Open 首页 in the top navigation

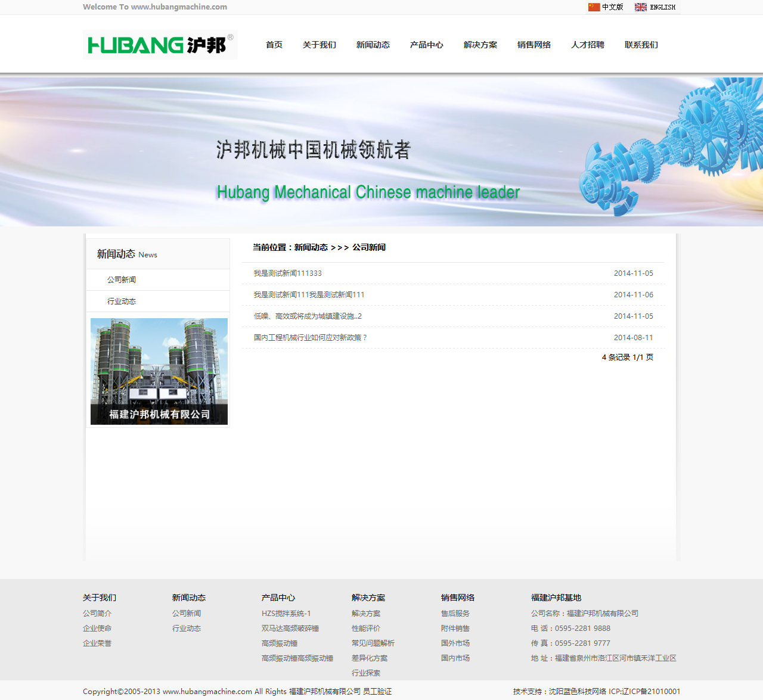(274, 45)
